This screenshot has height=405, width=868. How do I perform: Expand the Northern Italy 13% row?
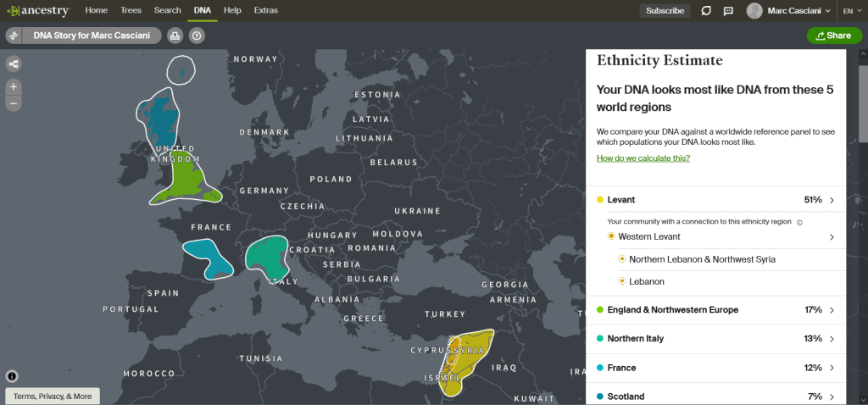point(832,339)
